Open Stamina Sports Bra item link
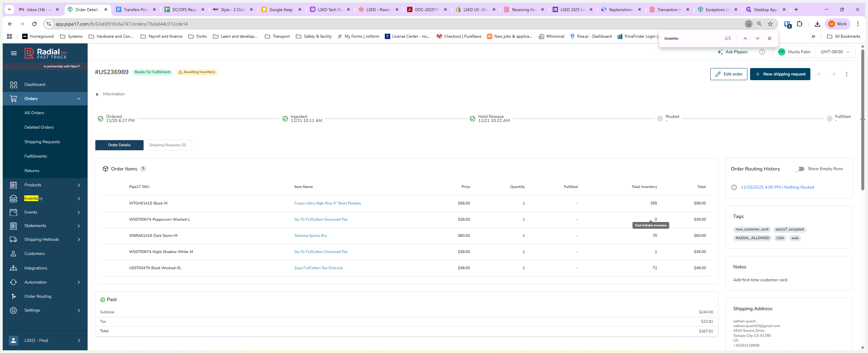Image resolution: width=868 pixels, height=353 pixels. 310,236
